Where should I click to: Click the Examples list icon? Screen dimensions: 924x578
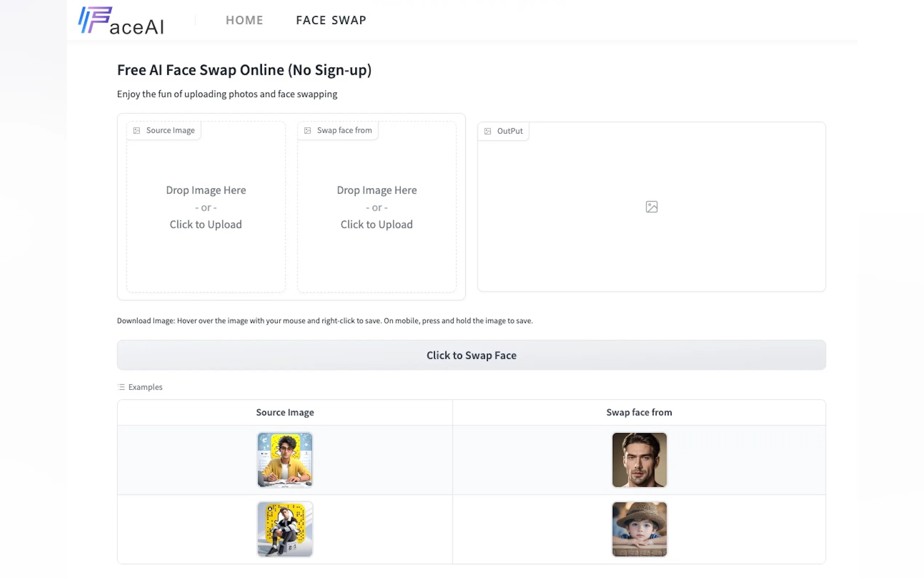tap(121, 387)
